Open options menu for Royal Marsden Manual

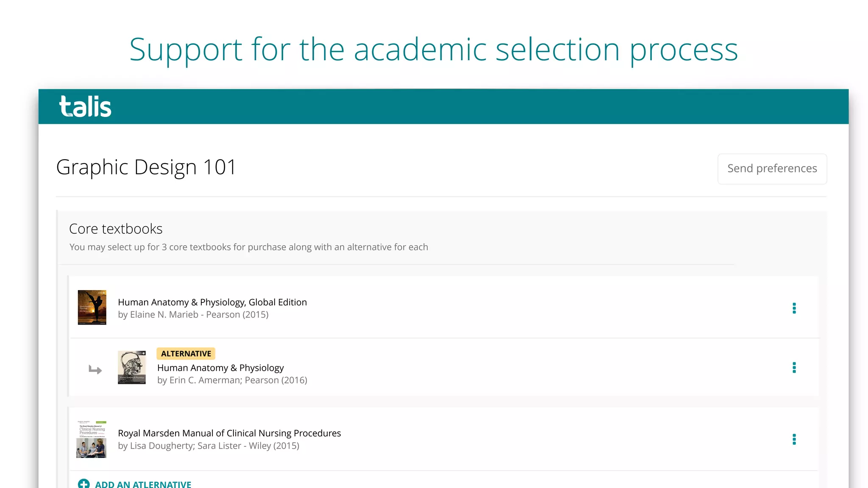[794, 439]
